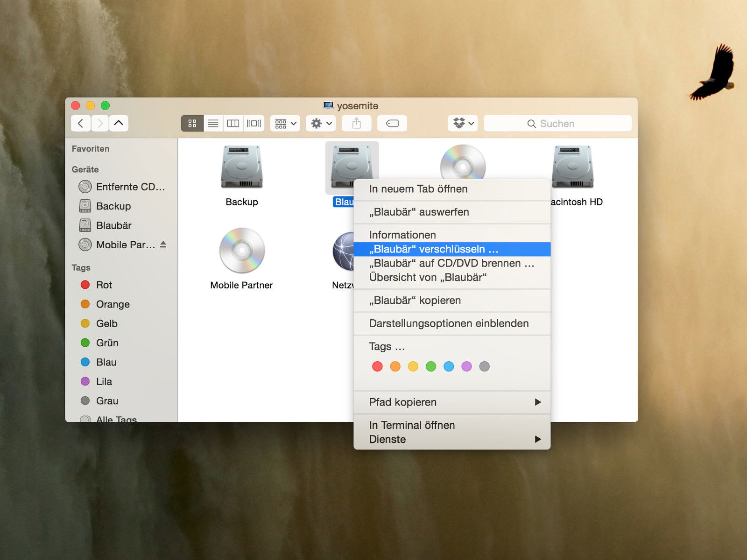Open the gear action menu
The width and height of the screenshot is (747, 560).
click(321, 123)
